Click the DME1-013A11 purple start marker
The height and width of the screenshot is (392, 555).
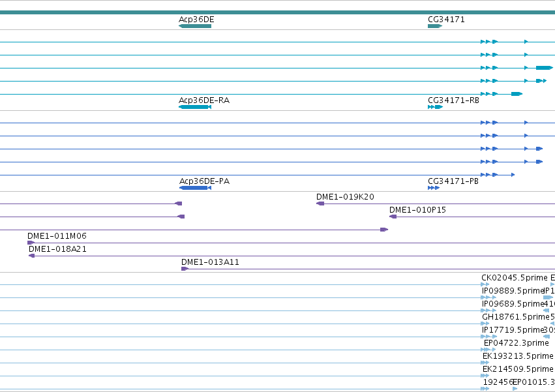pos(185,269)
